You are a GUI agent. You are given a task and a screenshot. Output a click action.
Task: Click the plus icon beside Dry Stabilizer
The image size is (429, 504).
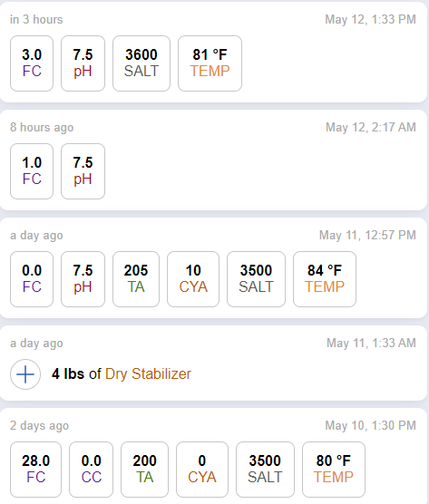(25, 374)
